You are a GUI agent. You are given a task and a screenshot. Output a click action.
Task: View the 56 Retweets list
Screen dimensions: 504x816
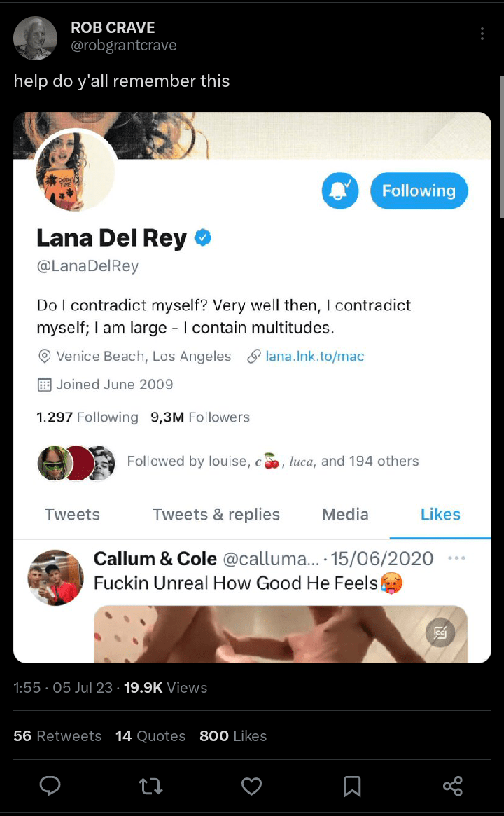[x=57, y=736]
